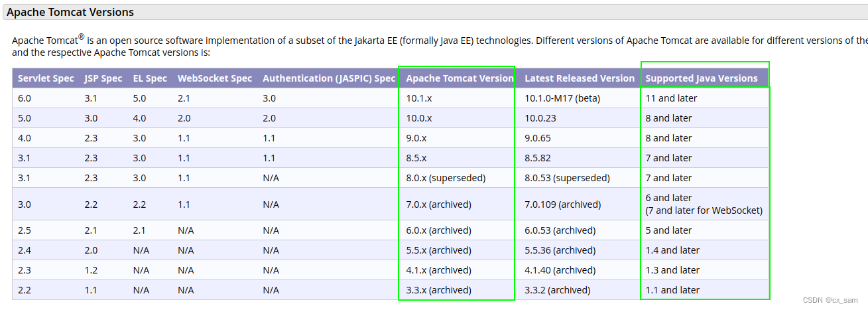The height and width of the screenshot is (310, 868).
Task: Click JSP Spec value "1.2" in 4.1.x row
Action: pos(91,270)
